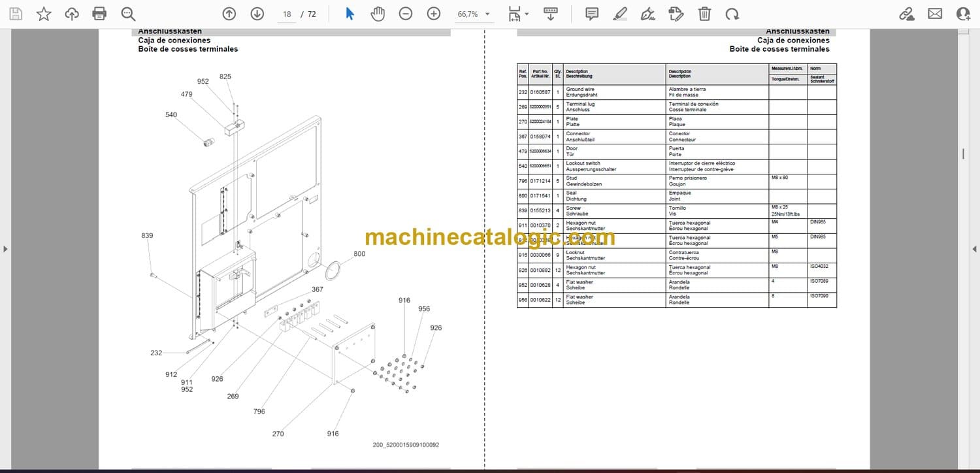
Task: Open the sign document pen tool
Action: [x=648, y=14]
